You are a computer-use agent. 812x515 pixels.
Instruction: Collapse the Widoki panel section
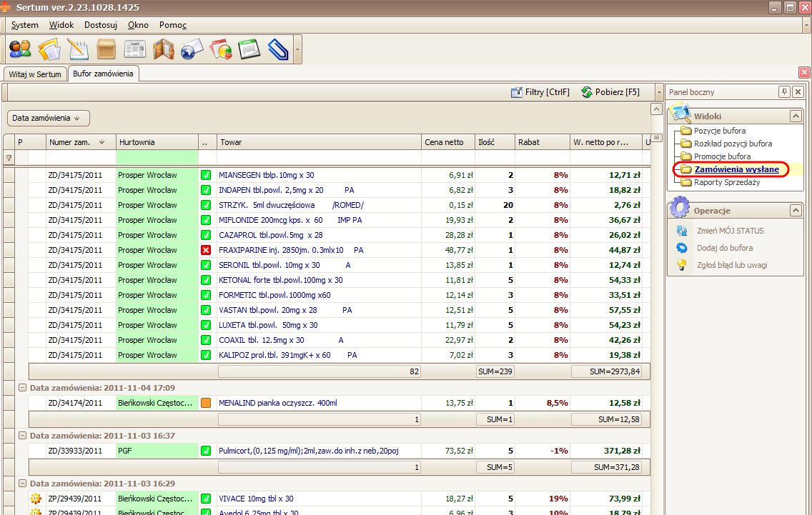click(795, 116)
